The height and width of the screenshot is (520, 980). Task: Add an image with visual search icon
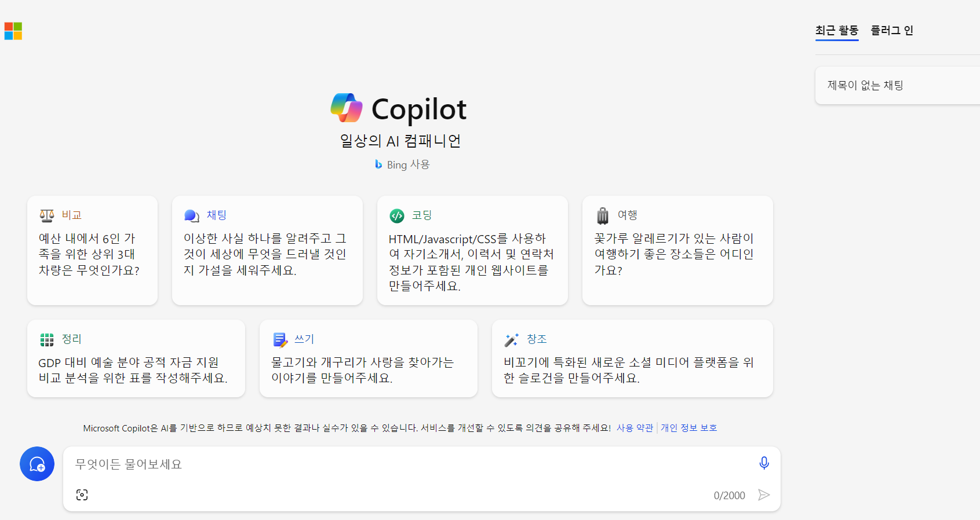(82, 495)
